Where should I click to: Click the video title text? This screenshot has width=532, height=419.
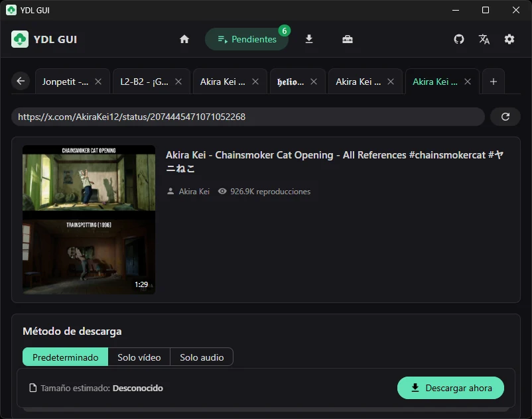tap(334, 161)
